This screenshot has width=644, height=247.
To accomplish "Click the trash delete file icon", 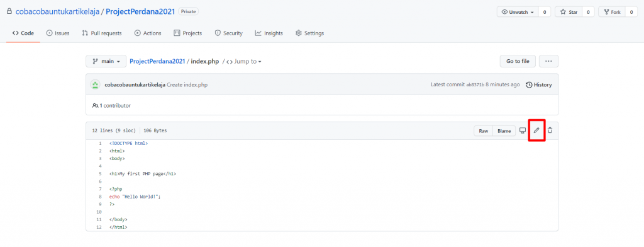I will 550,130.
